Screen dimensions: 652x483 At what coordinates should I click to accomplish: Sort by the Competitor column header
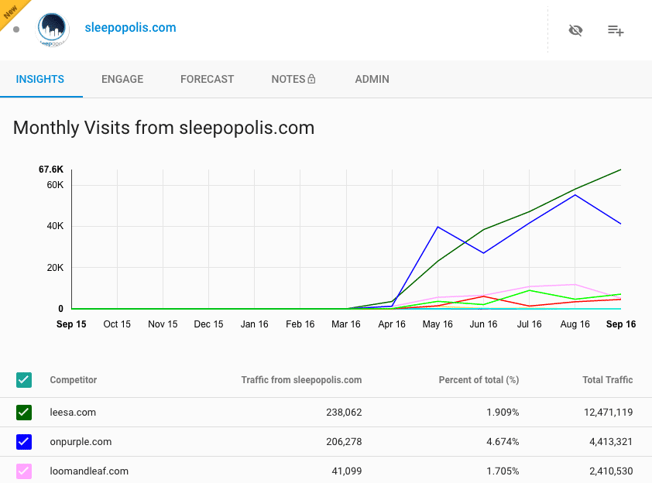[73, 380]
